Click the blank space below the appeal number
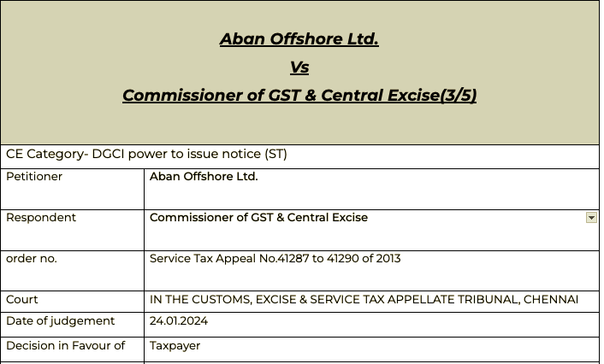Screen dimensions: 604x364 pos(371,278)
